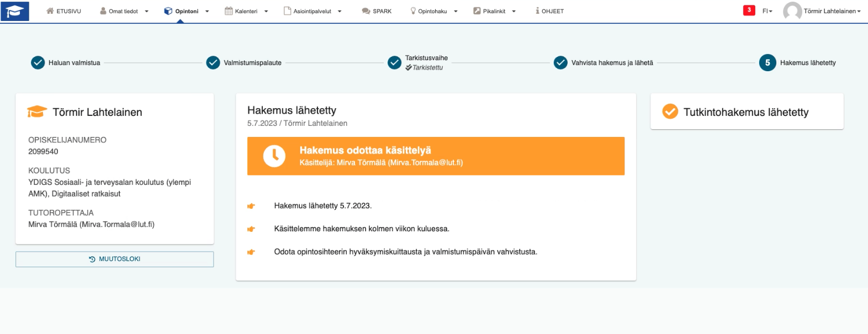Screen dimensions: 868x334
Task: Click the house icon beside ETUSIVU
Action: click(x=50, y=11)
